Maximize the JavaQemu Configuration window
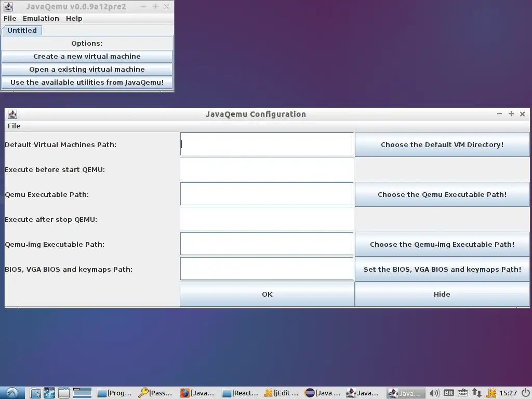This screenshot has height=399, width=532. tap(511, 114)
